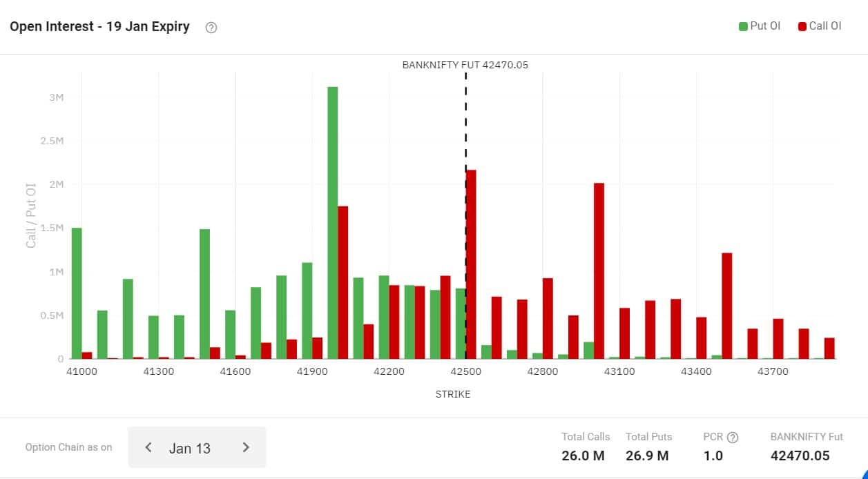Click the green put bar at strike 41000

pos(77,293)
